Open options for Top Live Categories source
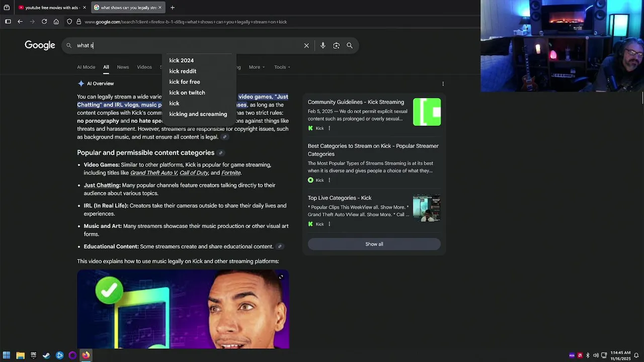This screenshot has width=644, height=362. [x=330, y=224]
